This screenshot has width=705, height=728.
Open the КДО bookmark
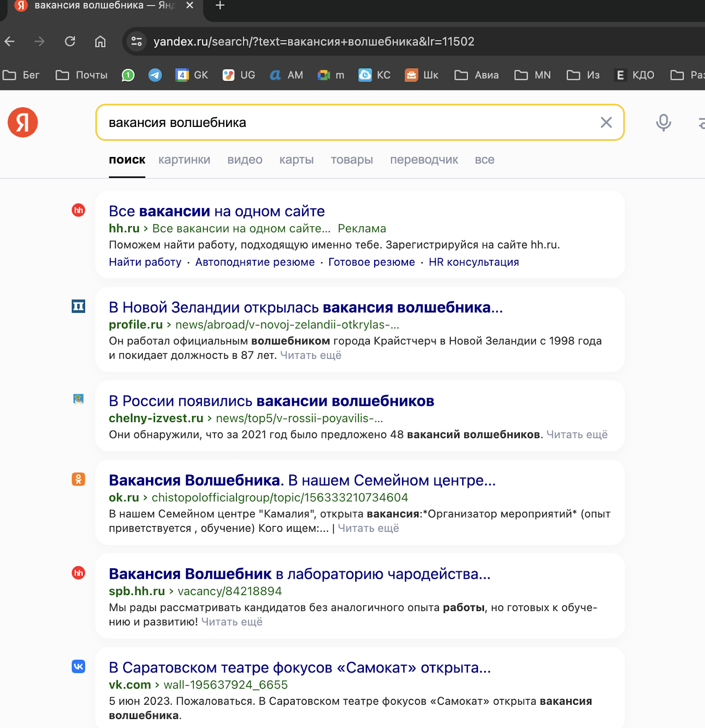coord(634,75)
